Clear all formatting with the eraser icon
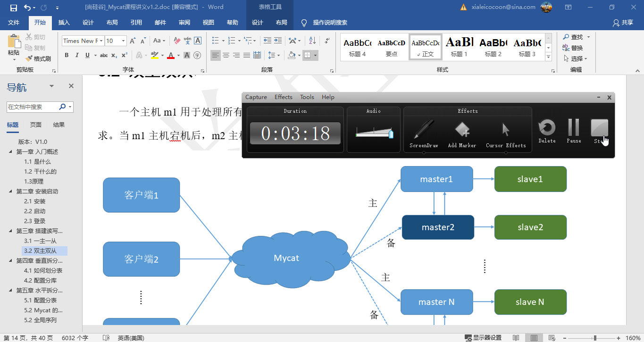This screenshot has width=644, height=342. coord(177,41)
